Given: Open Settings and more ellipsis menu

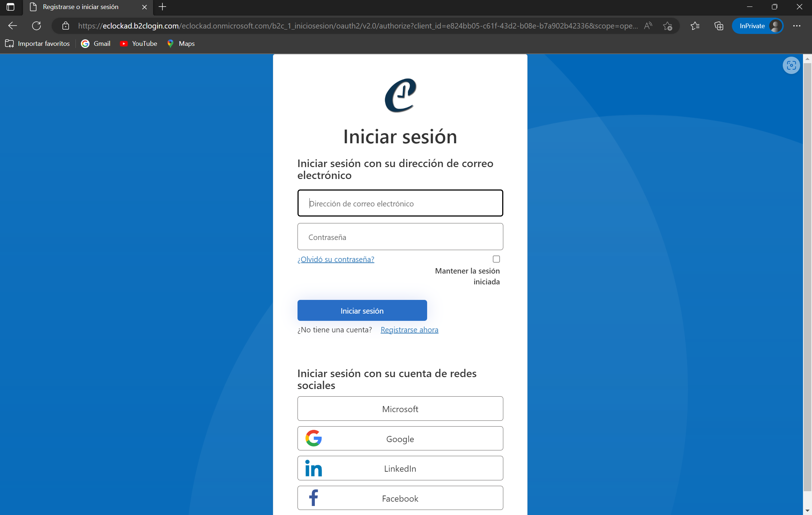Looking at the screenshot, I should 797,26.
